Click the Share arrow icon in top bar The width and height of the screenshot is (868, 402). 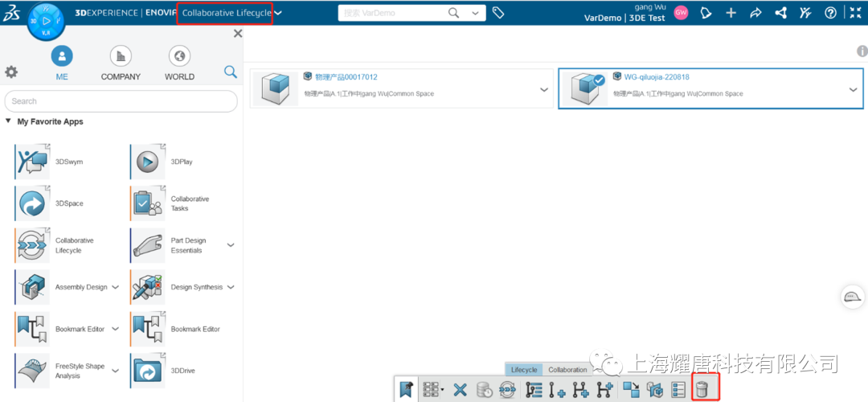pos(755,13)
